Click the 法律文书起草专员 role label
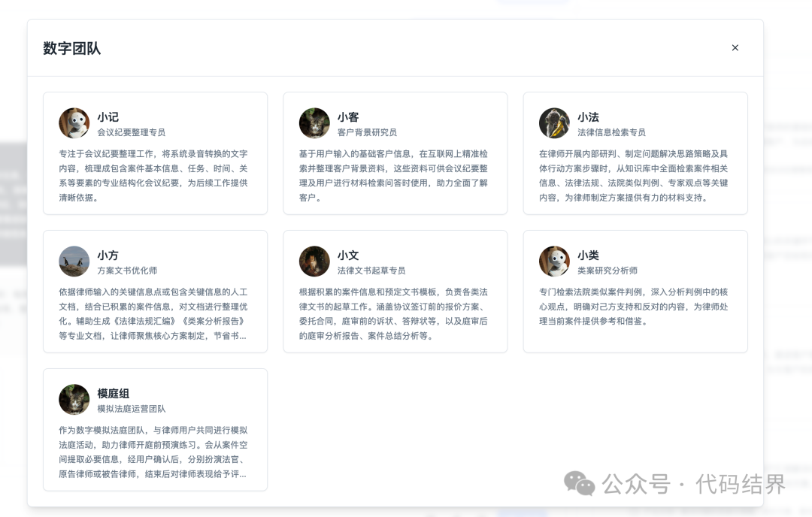Viewport: 812px width, 517px height. (x=371, y=271)
